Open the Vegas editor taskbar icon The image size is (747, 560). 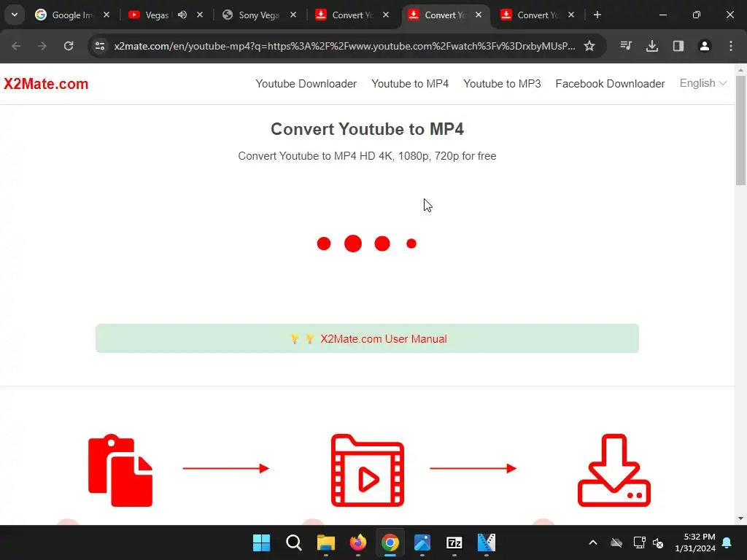tap(487, 542)
